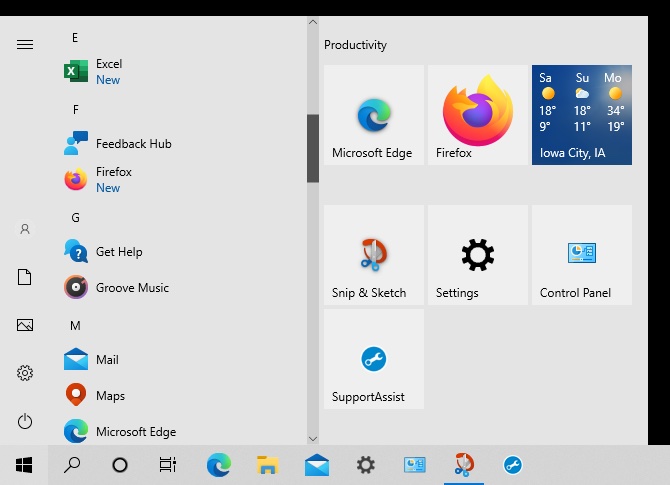Screen dimensions: 670x485
Task: Open Firefox in the app list
Action: [x=184, y=179]
